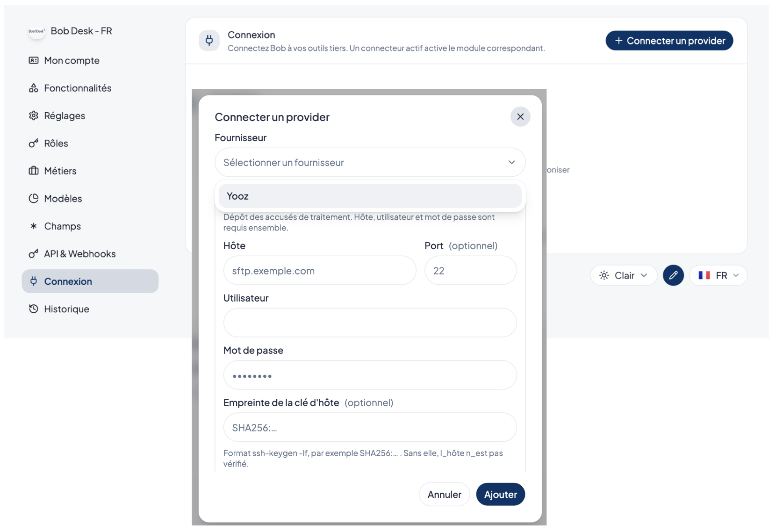
Task: Click the Modèles pie chart icon
Action: [34, 198]
